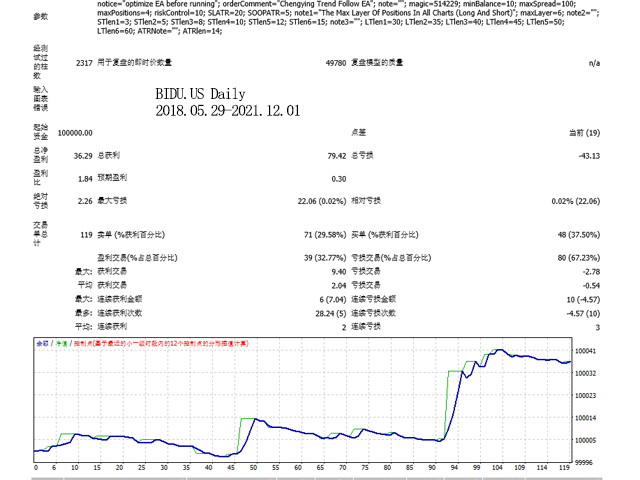Image resolution: width=640 pixels, height=480 pixels.
Task: Click the '复盘模型的质量' label
Action: [377, 62]
